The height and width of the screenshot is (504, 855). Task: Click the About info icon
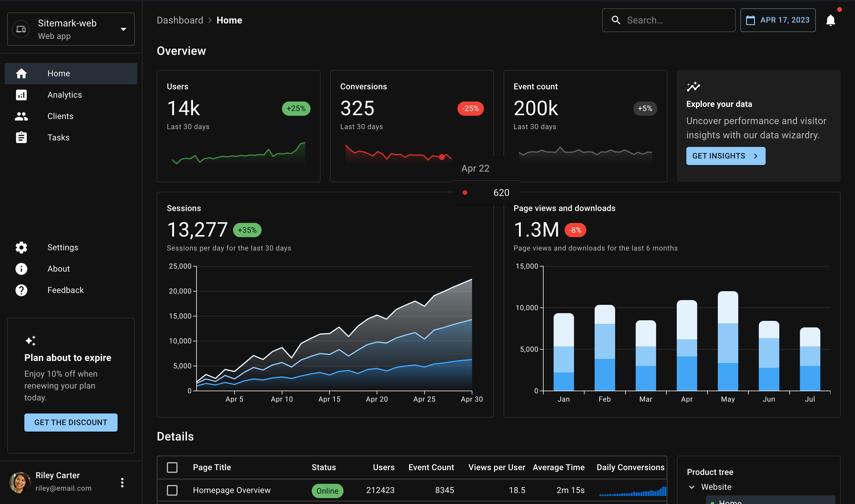coord(21,269)
